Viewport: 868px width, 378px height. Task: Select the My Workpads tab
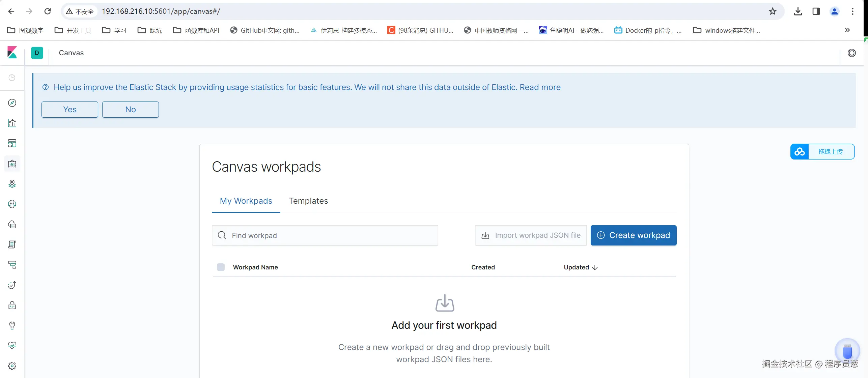click(246, 201)
